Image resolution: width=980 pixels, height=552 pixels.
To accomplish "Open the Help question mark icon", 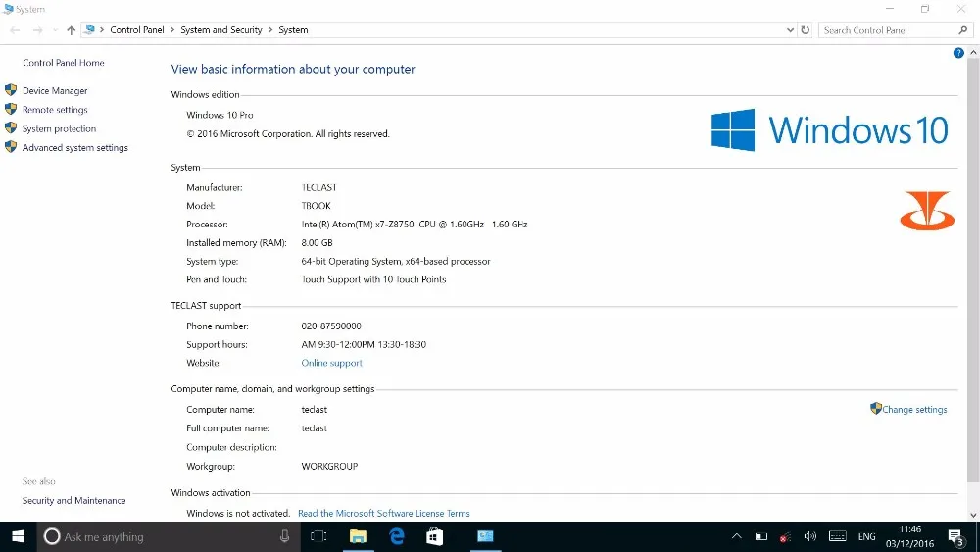I will [958, 53].
